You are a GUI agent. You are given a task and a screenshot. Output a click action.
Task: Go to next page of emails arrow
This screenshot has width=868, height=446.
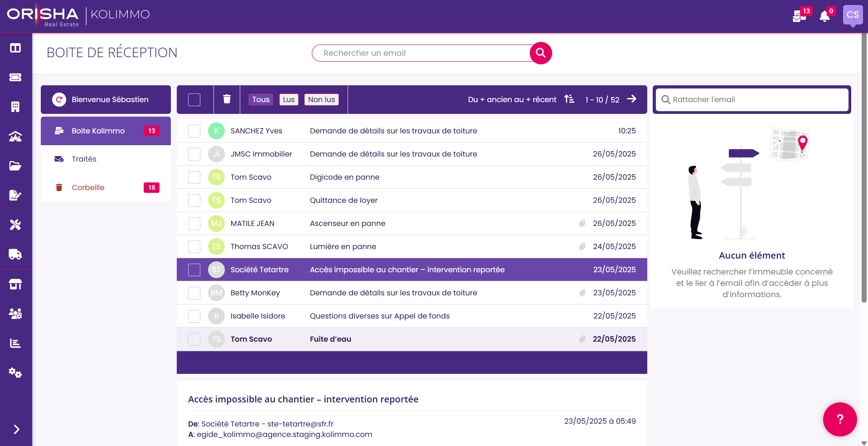click(632, 99)
